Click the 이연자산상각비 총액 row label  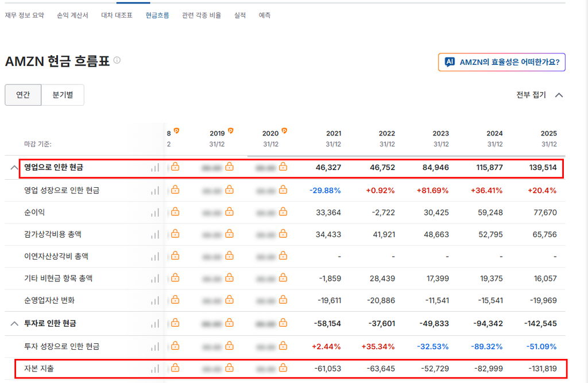(56, 256)
